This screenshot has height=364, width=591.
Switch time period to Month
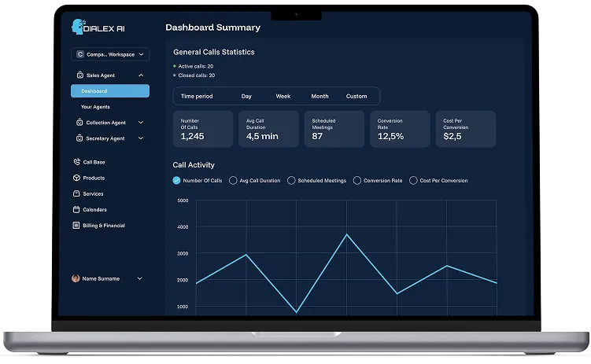320,97
